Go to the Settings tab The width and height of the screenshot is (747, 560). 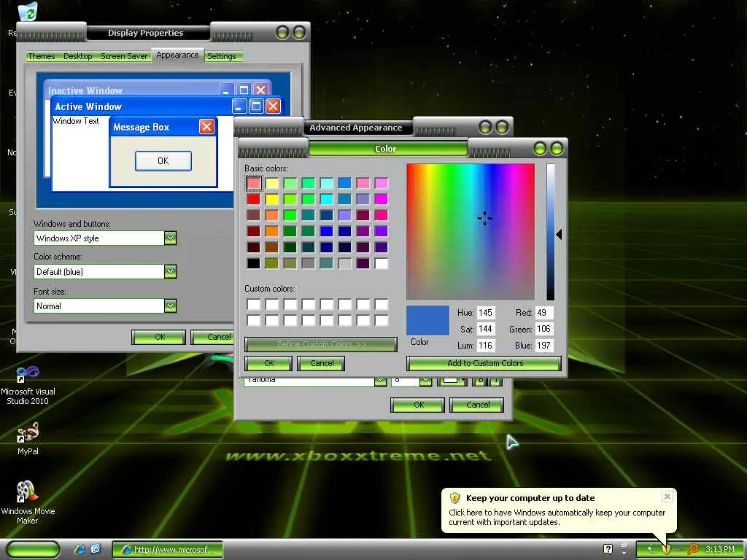coord(222,56)
